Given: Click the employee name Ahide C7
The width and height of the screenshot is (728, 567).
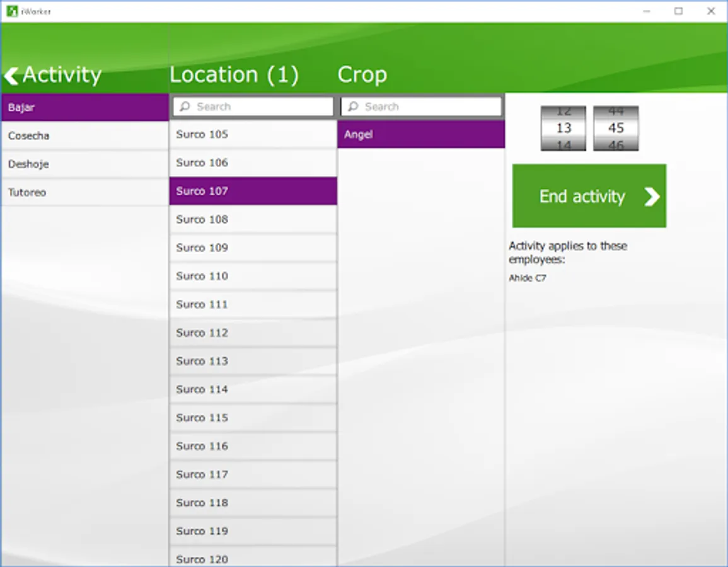Looking at the screenshot, I should pos(528,278).
